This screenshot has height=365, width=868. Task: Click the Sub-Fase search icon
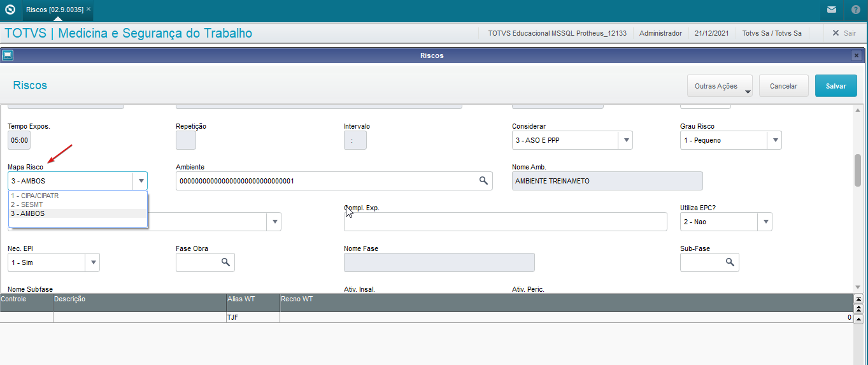pyautogui.click(x=730, y=262)
